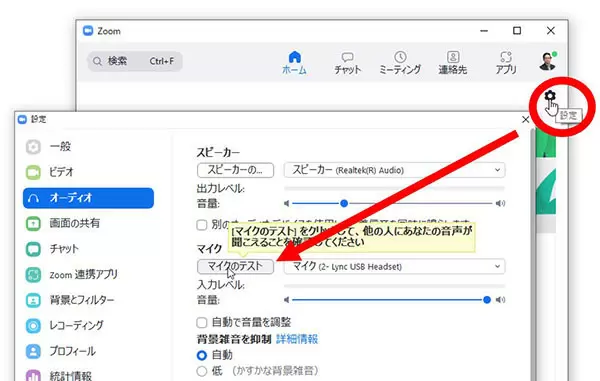
Task: Select Zoom 連携アプリ in settings sidebar
Action: [88, 274]
